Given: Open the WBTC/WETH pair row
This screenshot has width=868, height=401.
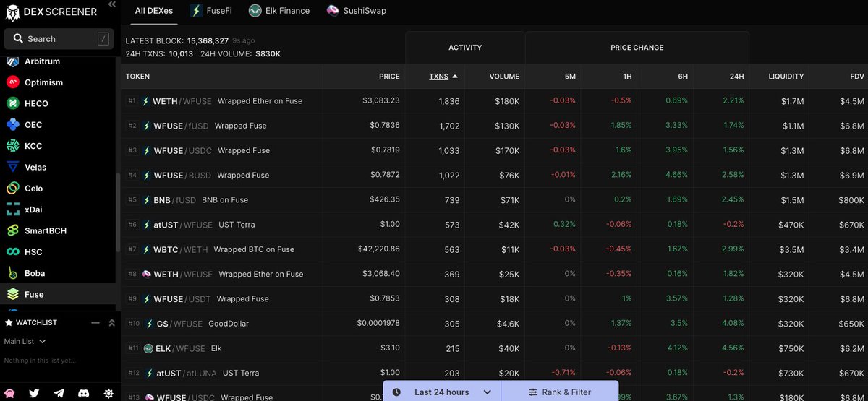Looking at the screenshot, I should pos(494,249).
